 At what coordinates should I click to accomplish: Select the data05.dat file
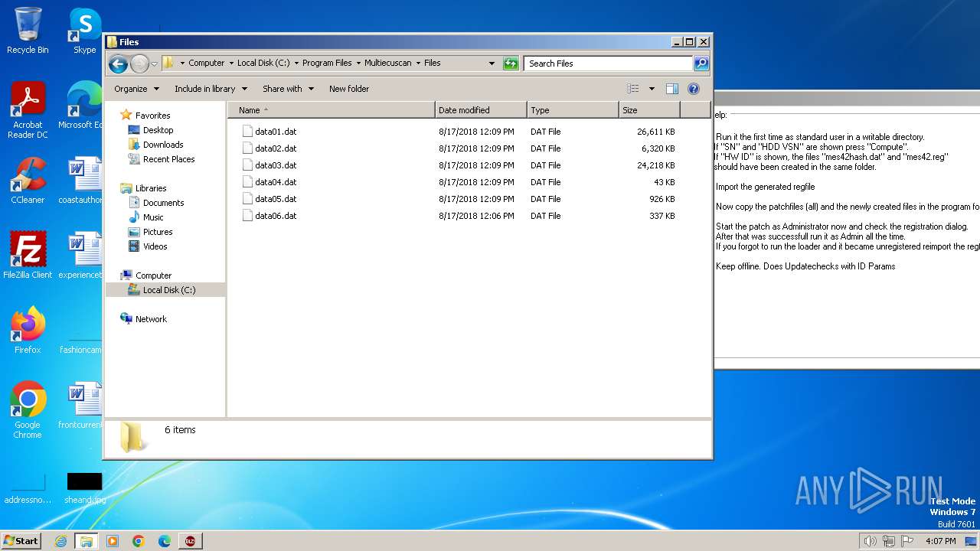pos(276,199)
